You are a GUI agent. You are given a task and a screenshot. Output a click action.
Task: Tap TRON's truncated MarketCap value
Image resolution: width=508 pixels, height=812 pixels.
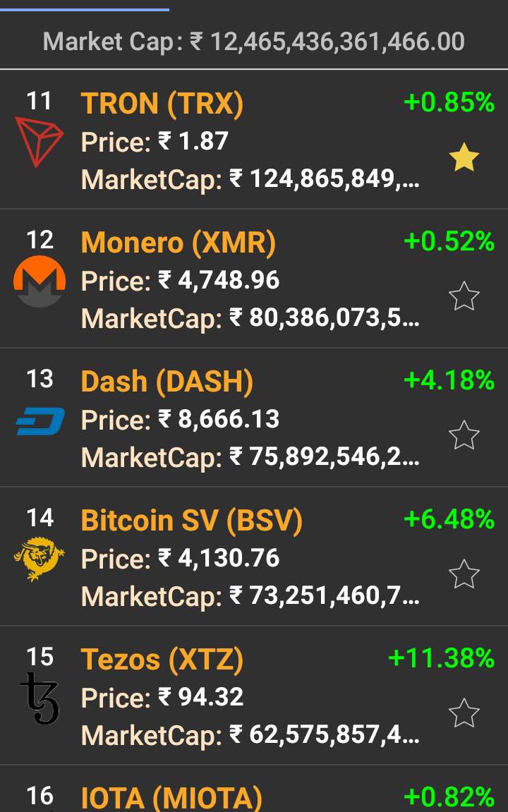tap(325, 179)
